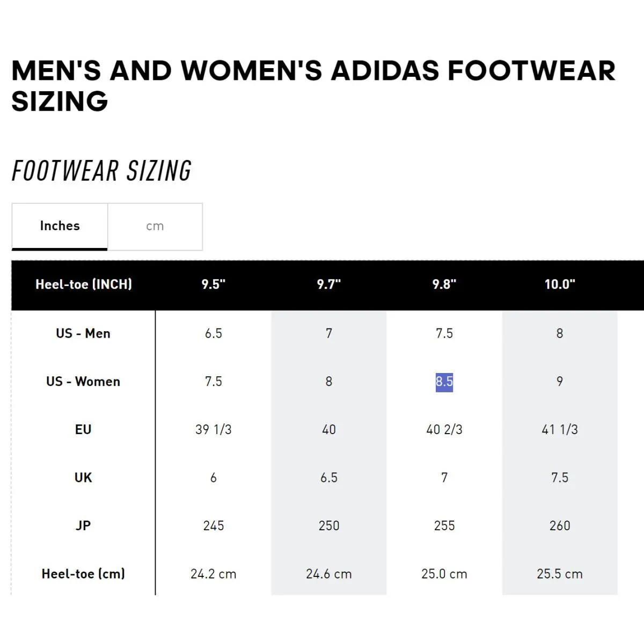Click the US - Women row label

pyautogui.click(x=83, y=382)
